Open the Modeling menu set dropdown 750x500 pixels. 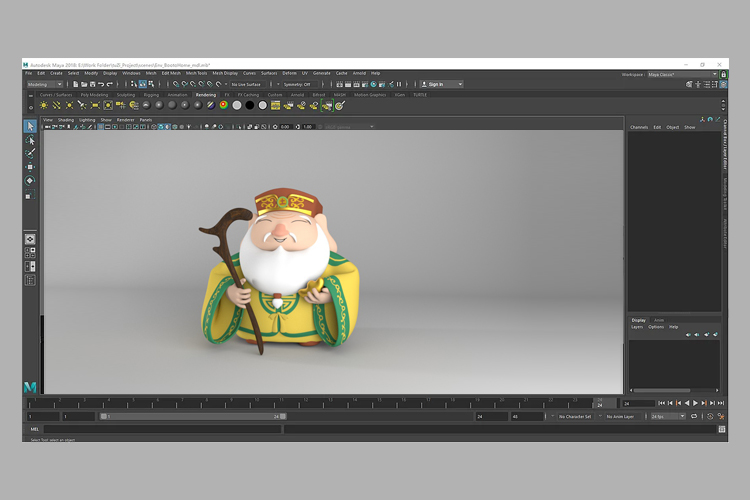(x=44, y=84)
